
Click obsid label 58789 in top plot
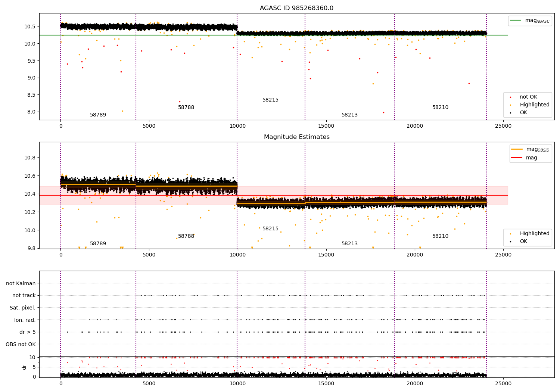(x=98, y=115)
